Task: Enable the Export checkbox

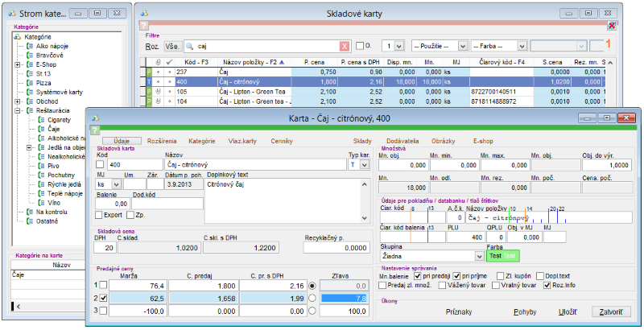Action: (x=100, y=216)
